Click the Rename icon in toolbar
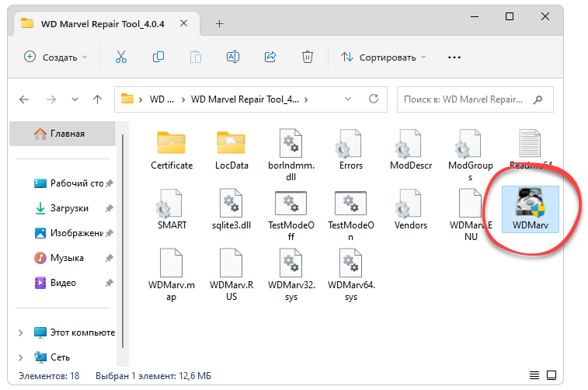Viewport: 588px width, 390px height. point(233,57)
